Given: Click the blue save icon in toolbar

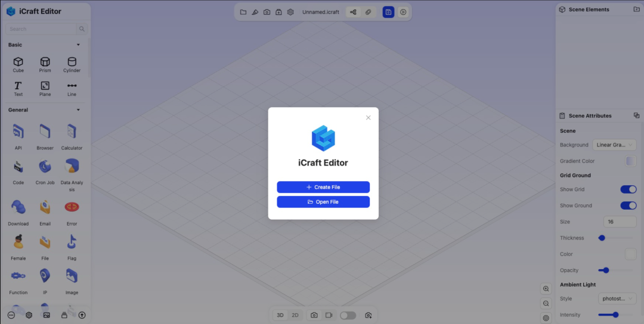Looking at the screenshot, I should pyautogui.click(x=389, y=13).
